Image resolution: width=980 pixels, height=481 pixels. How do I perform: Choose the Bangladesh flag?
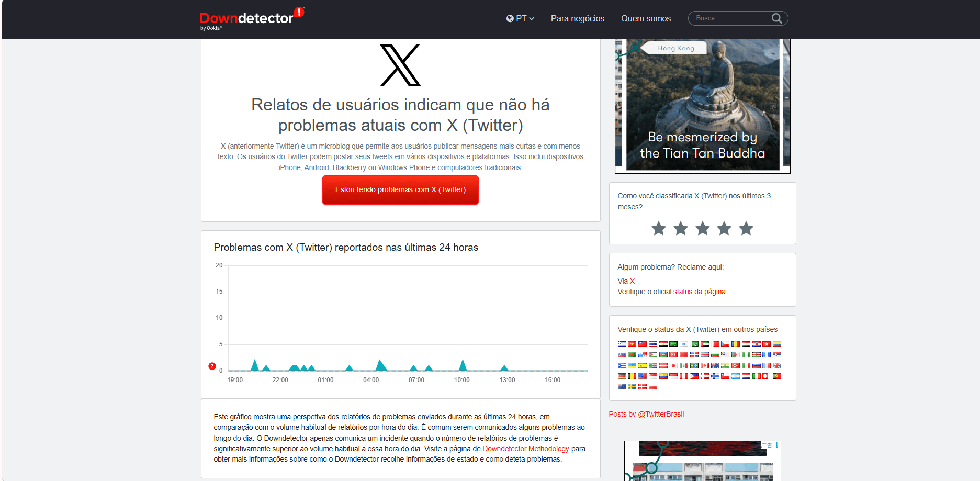pyautogui.click(x=632, y=355)
